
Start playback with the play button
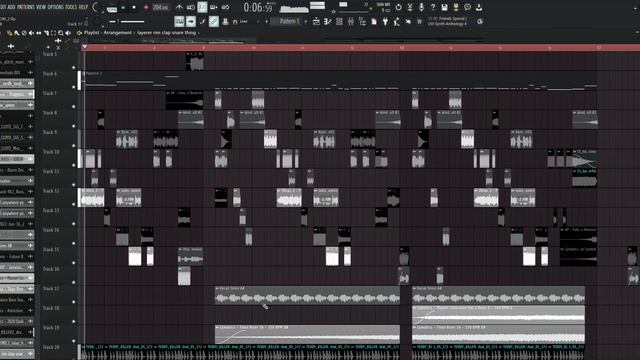[123, 7]
